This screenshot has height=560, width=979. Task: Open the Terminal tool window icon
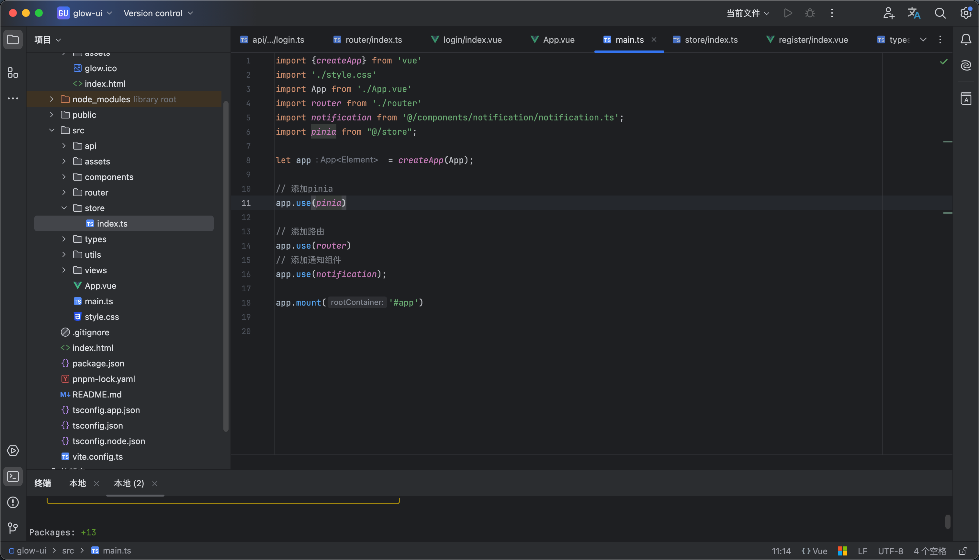pos(13,476)
